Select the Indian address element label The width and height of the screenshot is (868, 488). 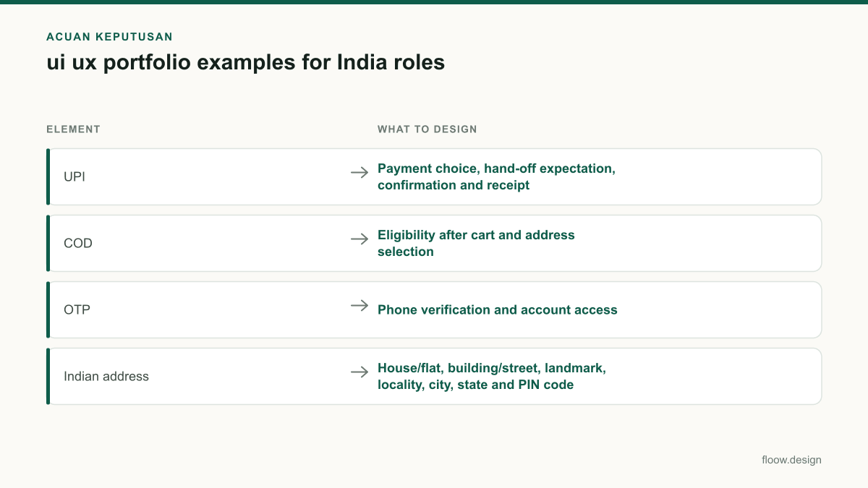click(106, 376)
